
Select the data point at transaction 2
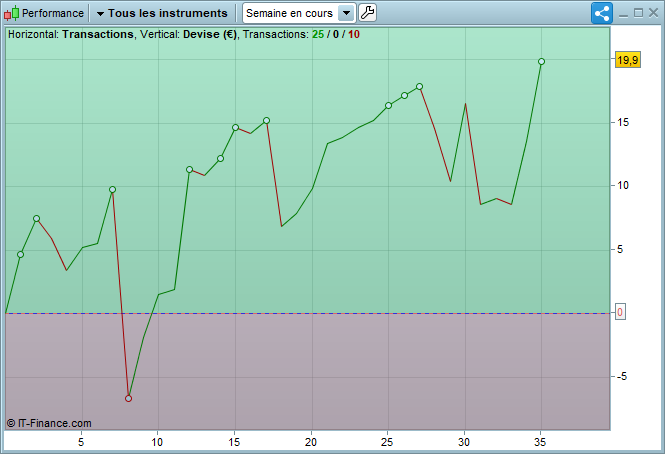tap(36, 219)
